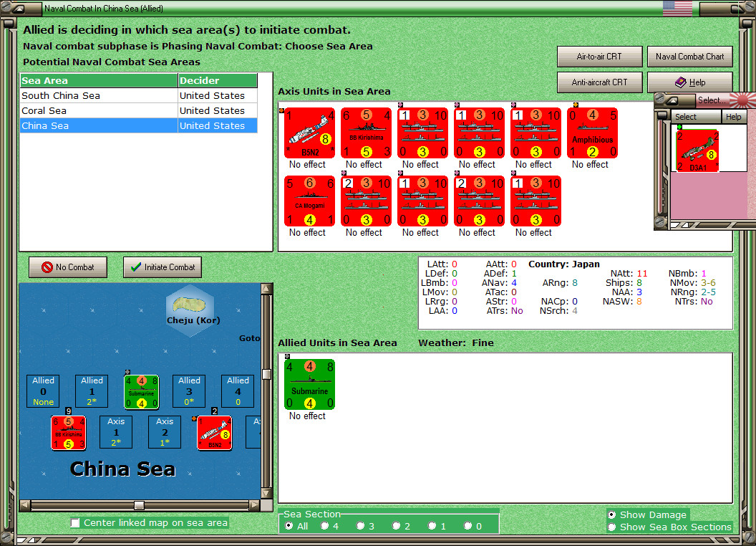
Task: Click the Help book icon
Action: (680, 82)
